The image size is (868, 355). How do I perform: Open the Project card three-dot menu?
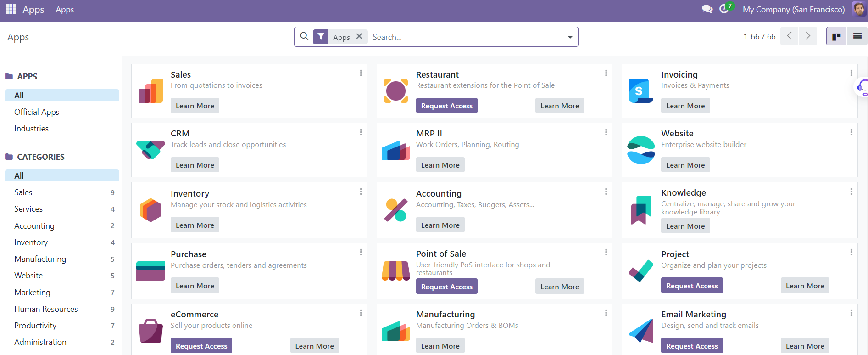851,252
